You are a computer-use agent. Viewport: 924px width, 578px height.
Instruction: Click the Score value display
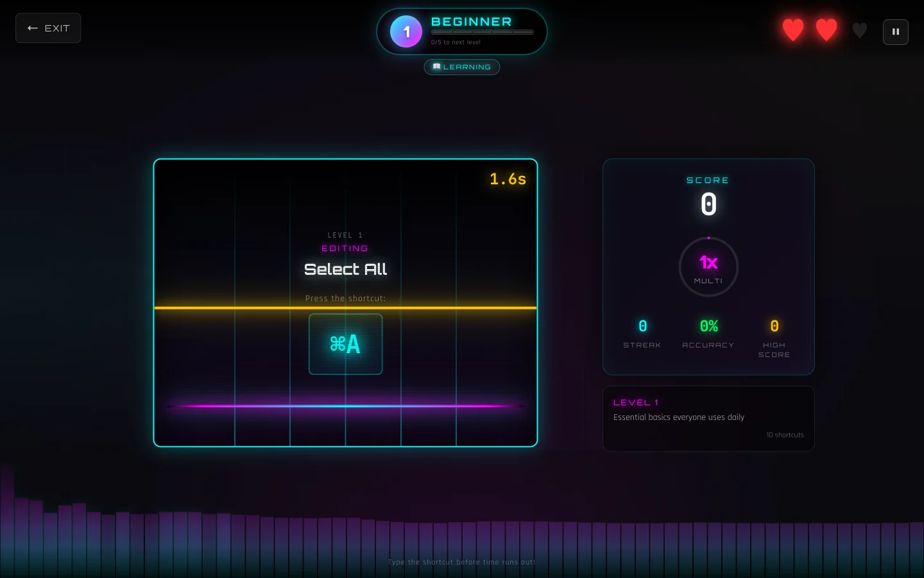click(x=708, y=205)
